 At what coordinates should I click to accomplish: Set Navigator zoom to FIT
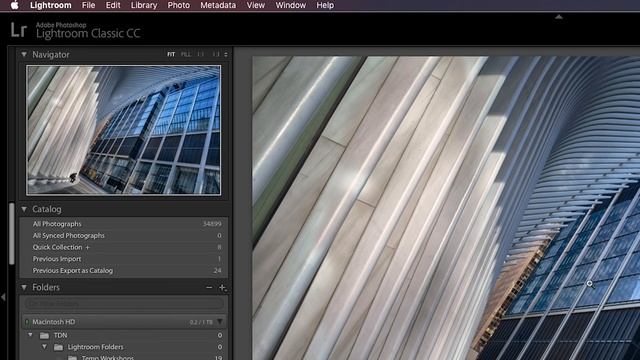click(171, 54)
